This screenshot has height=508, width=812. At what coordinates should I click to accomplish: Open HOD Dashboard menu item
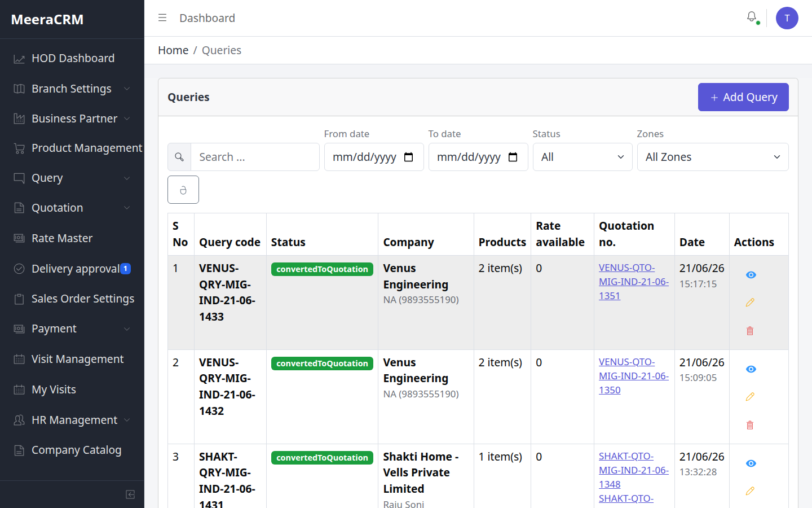72,59
